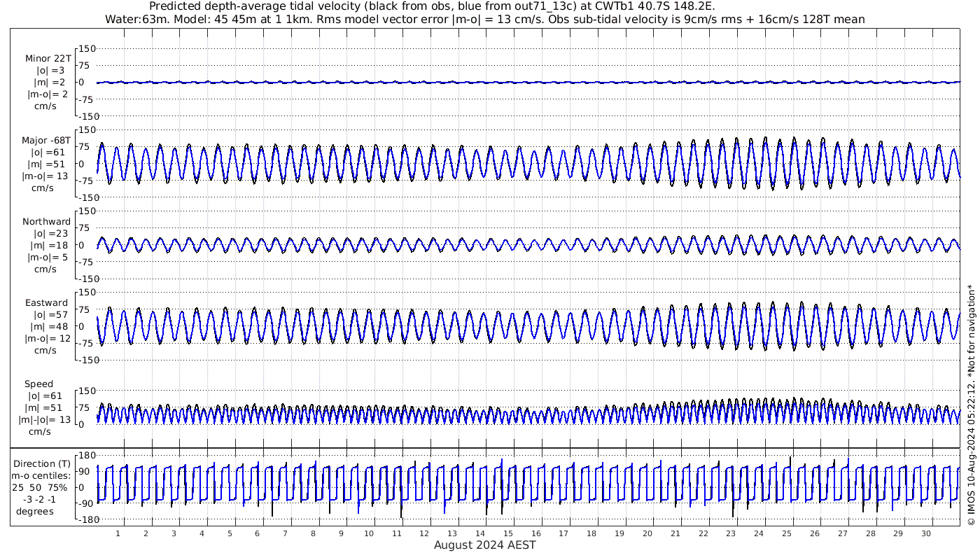The width and height of the screenshot is (980, 560).
Task: Select the 'Eastward' panel label
Action: click(46, 303)
